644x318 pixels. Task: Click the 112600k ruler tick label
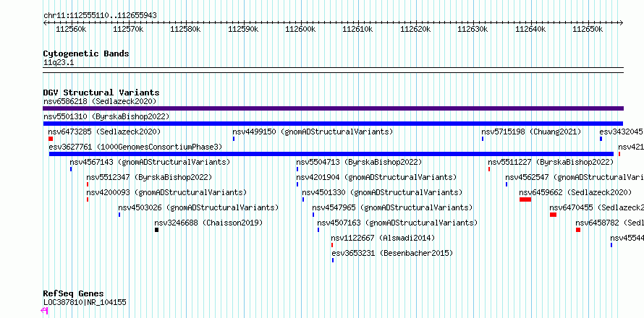click(x=300, y=29)
